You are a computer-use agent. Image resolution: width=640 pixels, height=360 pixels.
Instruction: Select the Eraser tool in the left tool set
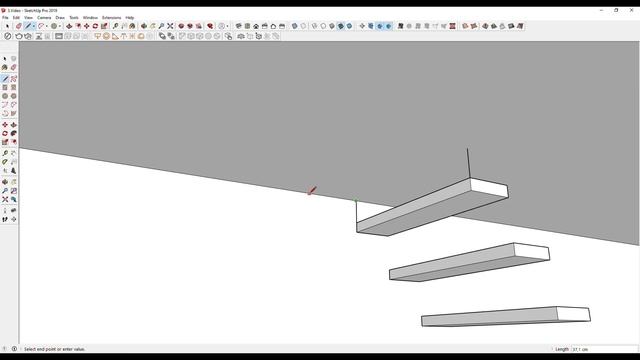pos(13,67)
